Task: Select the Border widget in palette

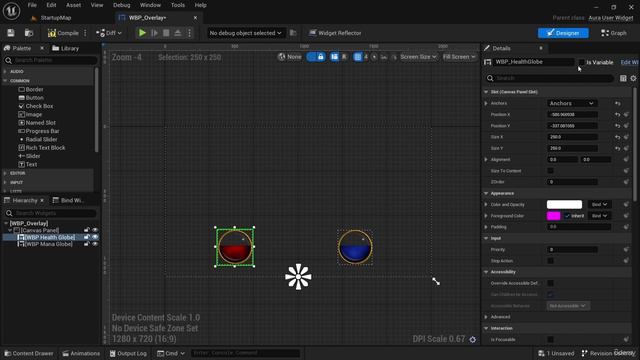Action: click(x=31, y=89)
